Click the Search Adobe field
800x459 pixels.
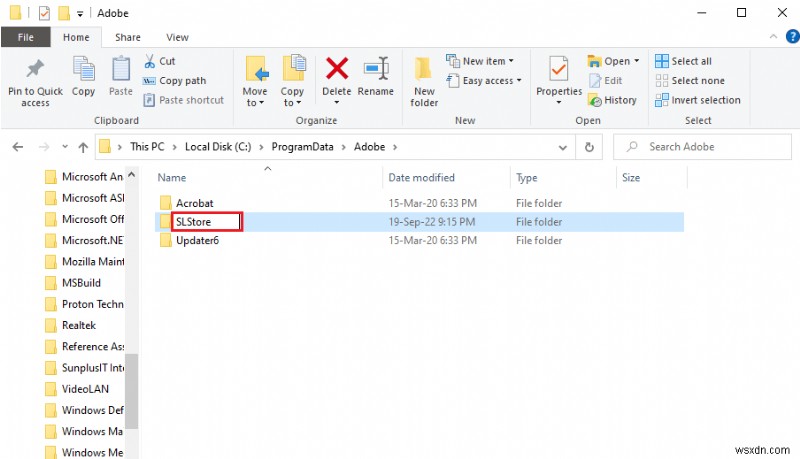(702, 147)
